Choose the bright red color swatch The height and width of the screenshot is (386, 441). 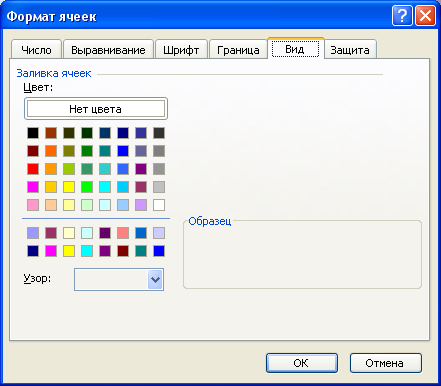pyautogui.click(x=33, y=169)
